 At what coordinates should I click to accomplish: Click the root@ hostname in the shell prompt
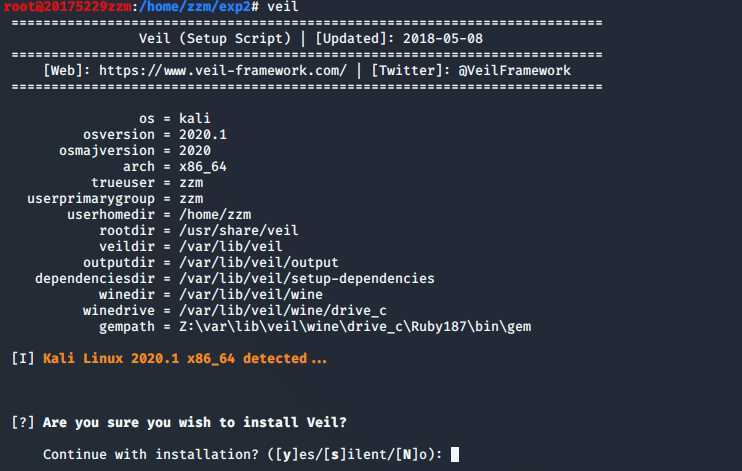pyautogui.click(x=67, y=7)
